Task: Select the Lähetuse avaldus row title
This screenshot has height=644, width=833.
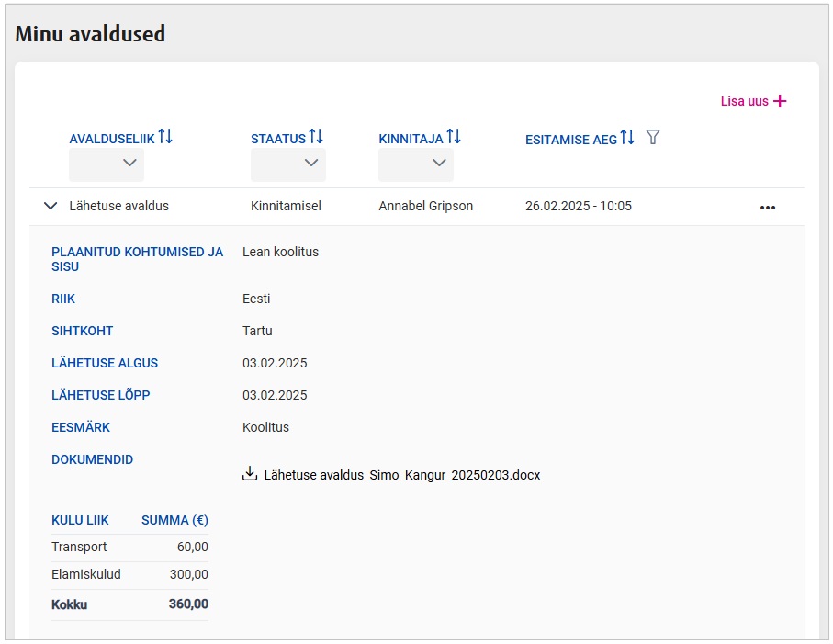Action: (119, 206)
